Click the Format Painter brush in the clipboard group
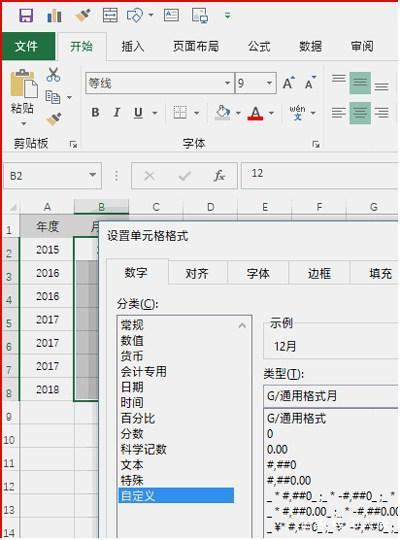This screenshot has width=400, height=540. click(53, 119)
